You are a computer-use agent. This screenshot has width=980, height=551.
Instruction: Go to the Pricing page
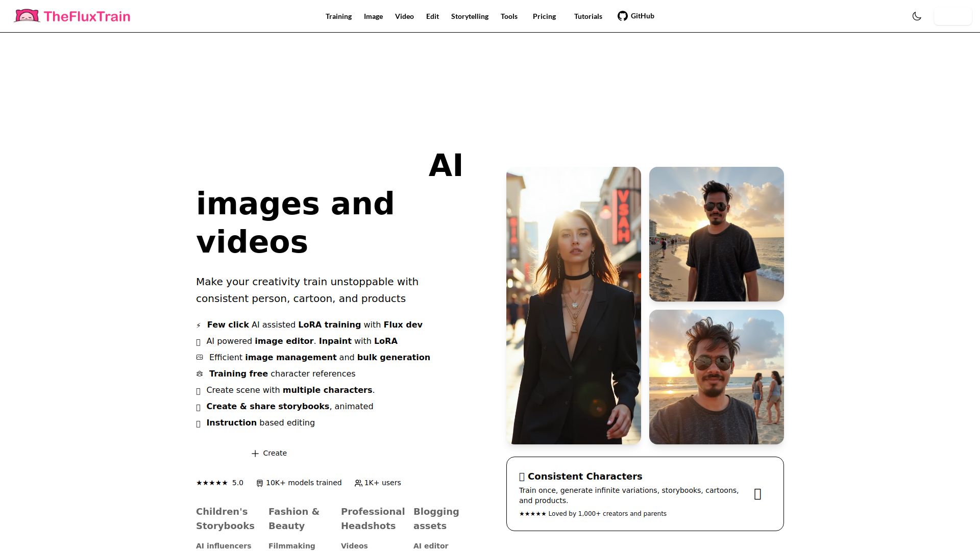(x=544, y=16)
